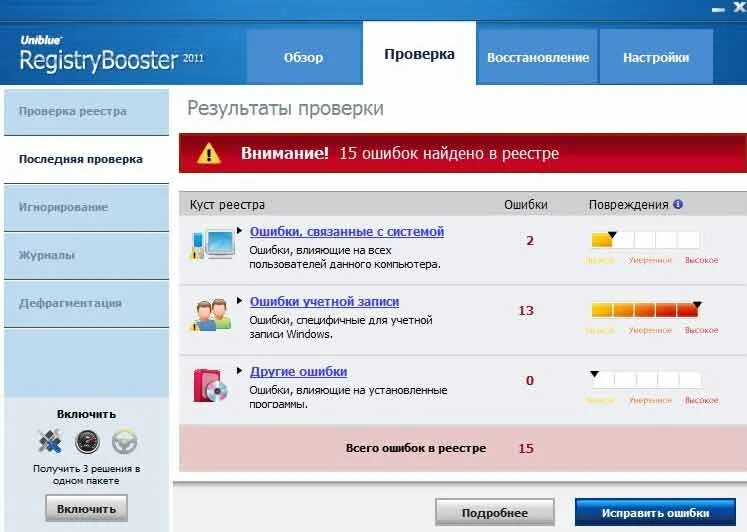Click the Результаты проверки heading

pyautogui.click(x=285, y=109)
